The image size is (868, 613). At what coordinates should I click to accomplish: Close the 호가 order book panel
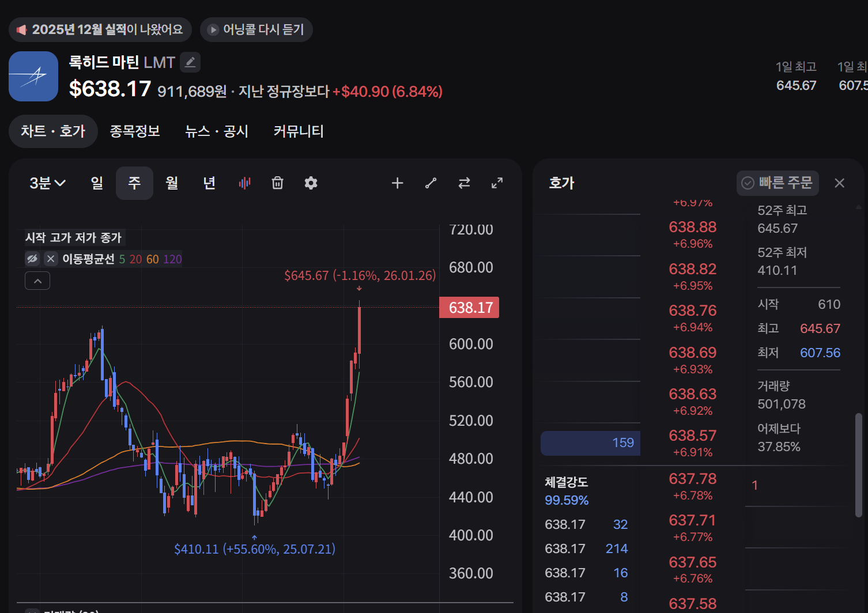[839, 183]
